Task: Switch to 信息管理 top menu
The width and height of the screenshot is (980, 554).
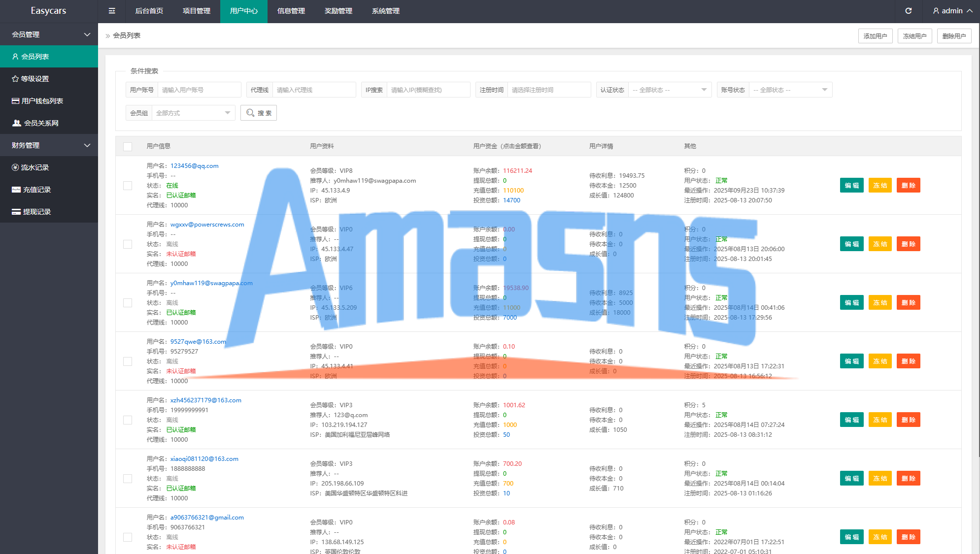Action: pos(291,11)
